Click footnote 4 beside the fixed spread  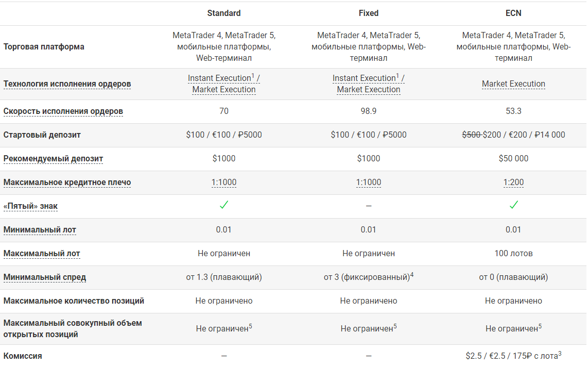point(412,275)
